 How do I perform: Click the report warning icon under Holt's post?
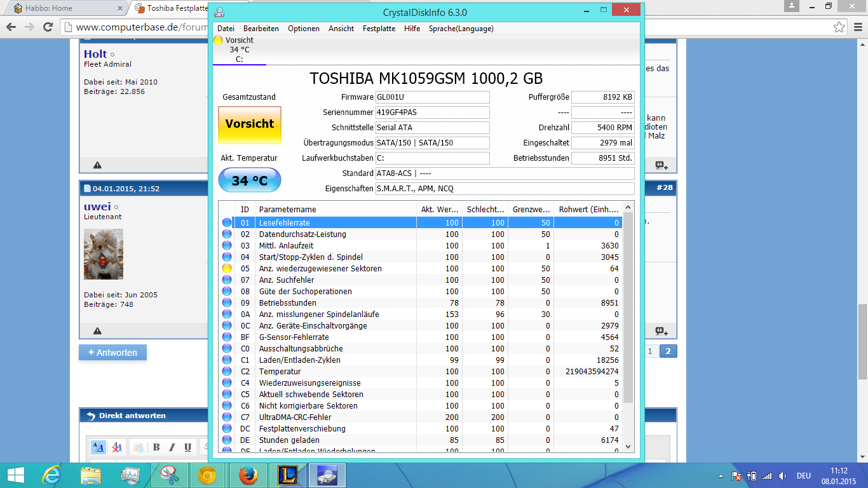[97, 165]
